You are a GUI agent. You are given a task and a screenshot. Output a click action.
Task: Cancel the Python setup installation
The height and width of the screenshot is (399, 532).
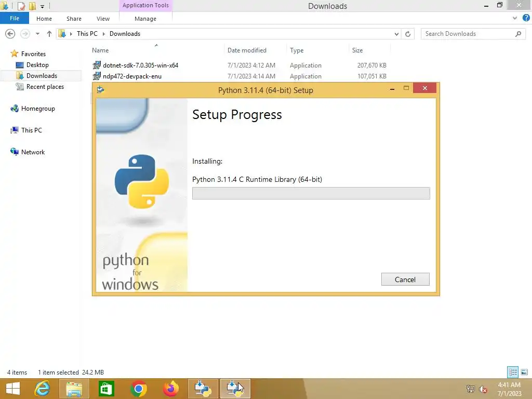pos(405,279)
